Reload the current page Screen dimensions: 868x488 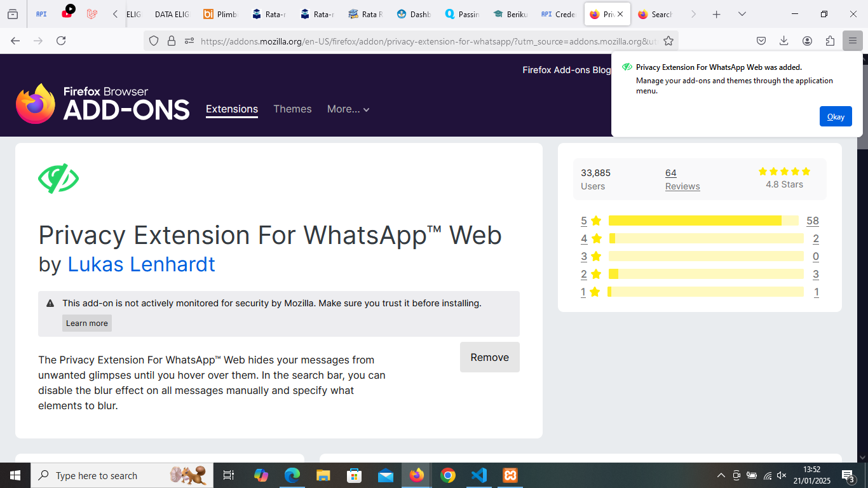(x=61, y=41)
